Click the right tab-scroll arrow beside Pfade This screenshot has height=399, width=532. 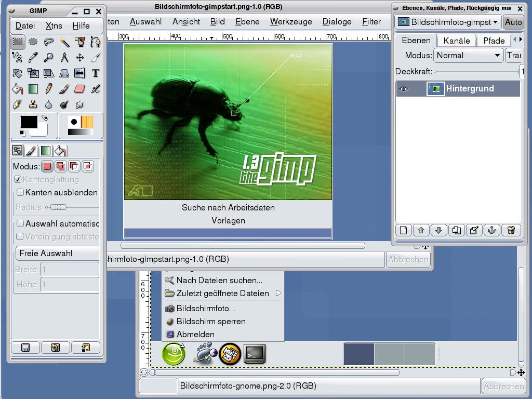[x=521, y=39]
